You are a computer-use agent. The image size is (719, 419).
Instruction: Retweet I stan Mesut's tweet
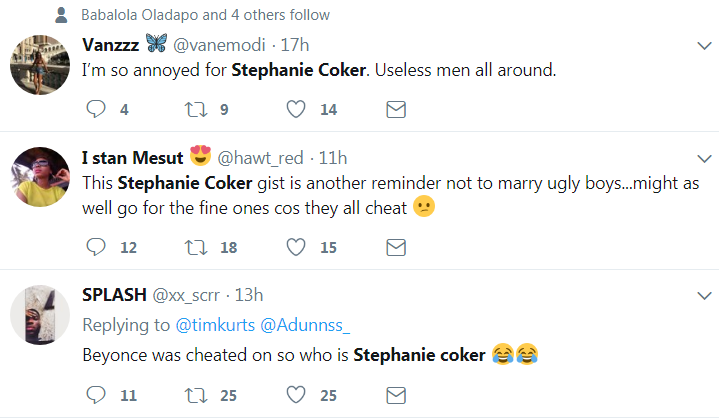[194, 247]
